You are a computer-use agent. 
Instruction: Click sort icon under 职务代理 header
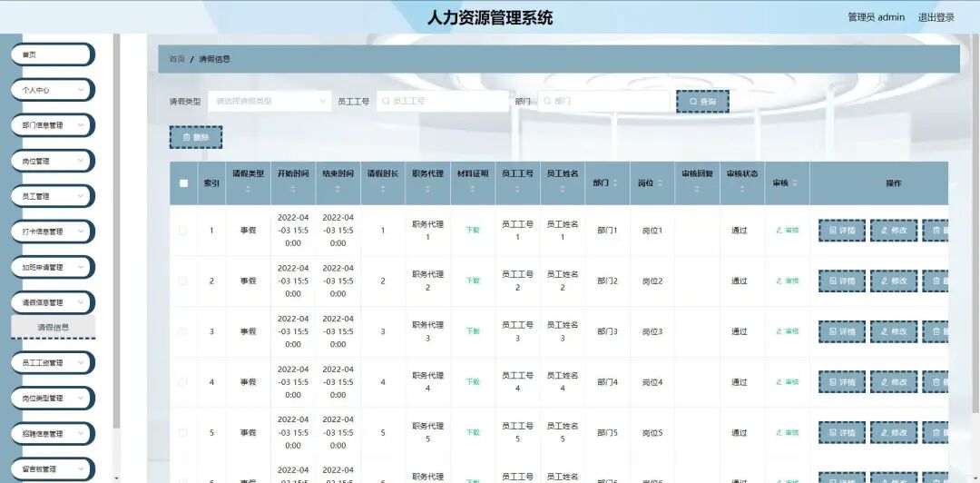pyautogui.click(x=427, y=189)
